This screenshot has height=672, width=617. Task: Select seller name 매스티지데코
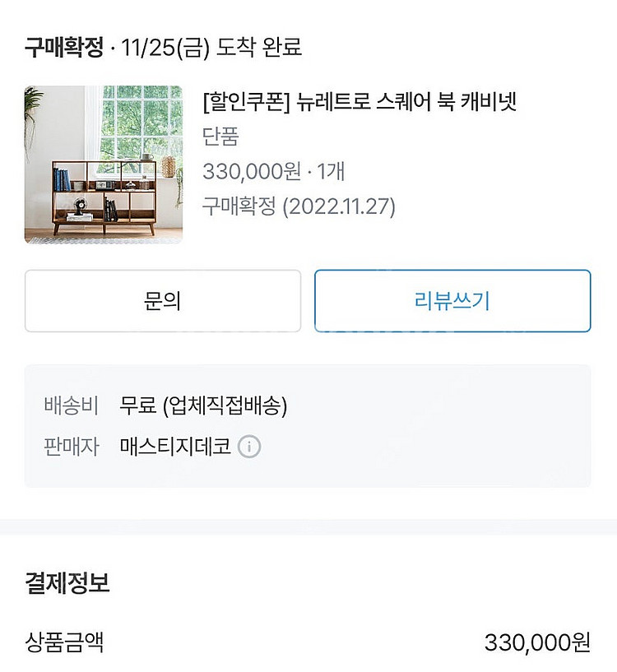(174, 447)
